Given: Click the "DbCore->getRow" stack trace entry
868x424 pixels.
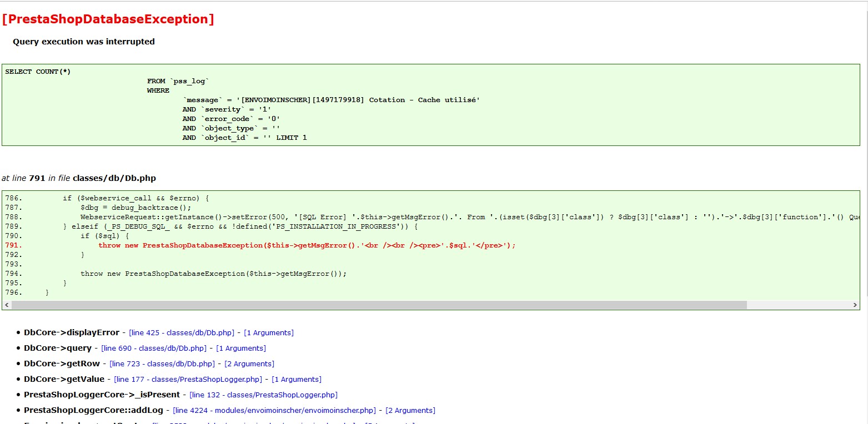Looking at the screenshot, I should point(62,364).
